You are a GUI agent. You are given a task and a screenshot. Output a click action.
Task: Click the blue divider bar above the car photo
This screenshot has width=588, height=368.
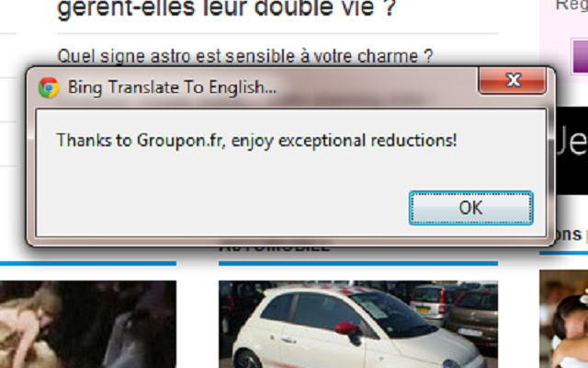click(x=358, y=264)
